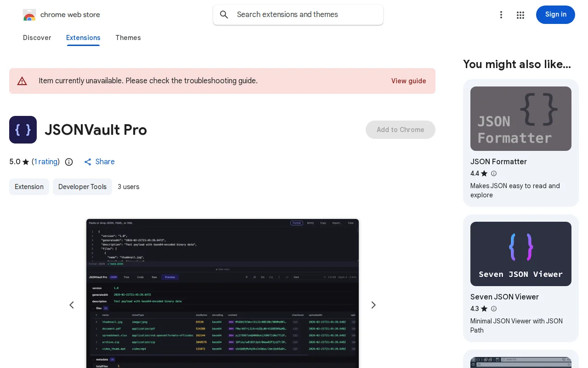Switch to the Discover tab
This screenshot has width=588, height=368.
click(x=37, y=38)
